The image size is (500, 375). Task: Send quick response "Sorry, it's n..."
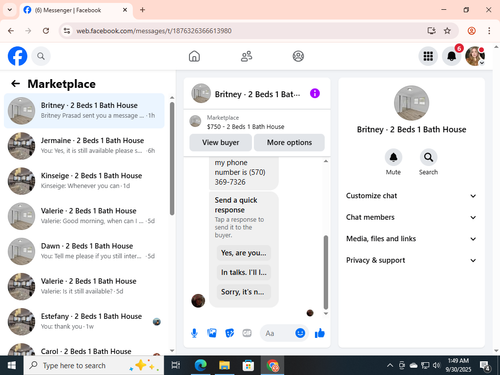coord(244,292)
